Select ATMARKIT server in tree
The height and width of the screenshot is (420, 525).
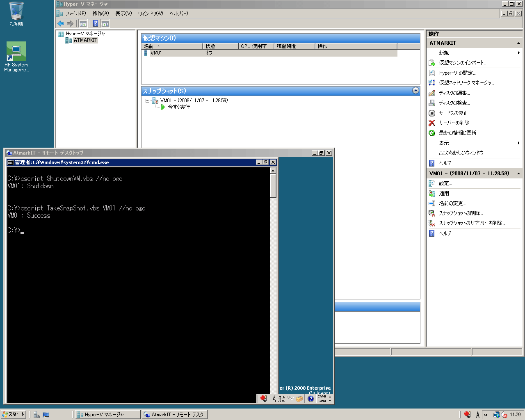pyautogui.click(x=85, y=40)
